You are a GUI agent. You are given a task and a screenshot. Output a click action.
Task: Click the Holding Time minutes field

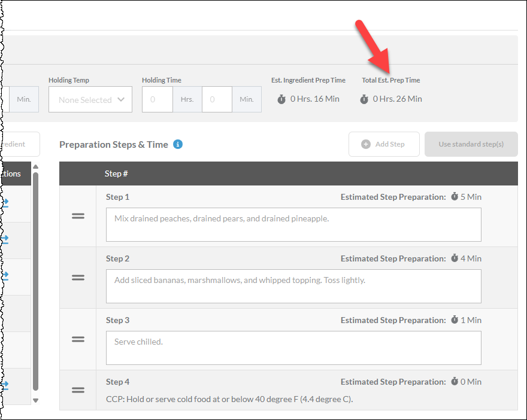217,99
